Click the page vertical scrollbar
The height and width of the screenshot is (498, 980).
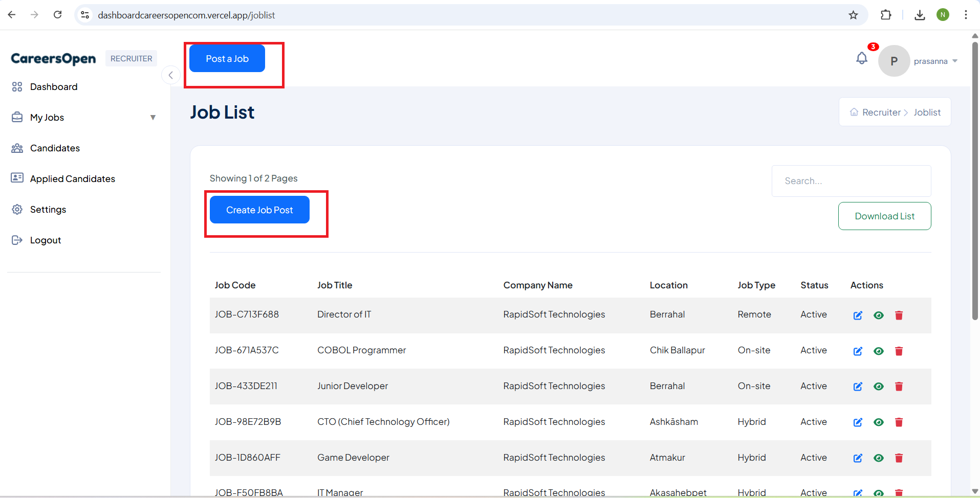pyautogui.click(x=975, y=179)
